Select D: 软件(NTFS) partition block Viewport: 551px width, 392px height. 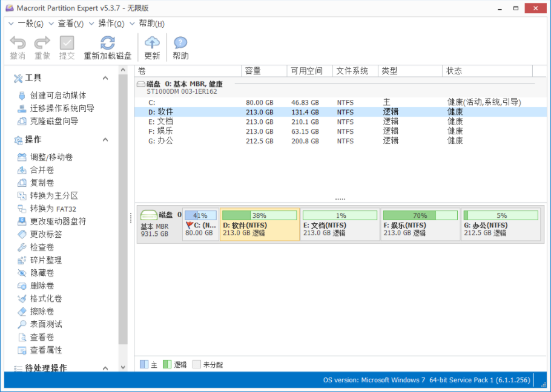click(260, 224)
